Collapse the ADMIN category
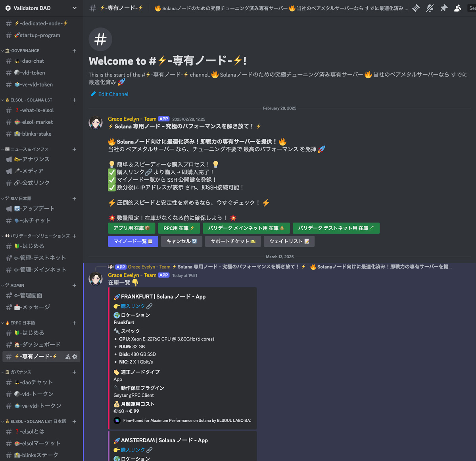The width and height of the screenshot is (476, 461). (x=14, y=285)
